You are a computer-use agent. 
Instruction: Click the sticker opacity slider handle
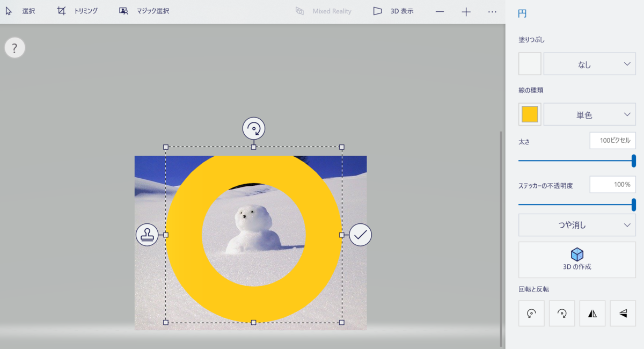634,205
